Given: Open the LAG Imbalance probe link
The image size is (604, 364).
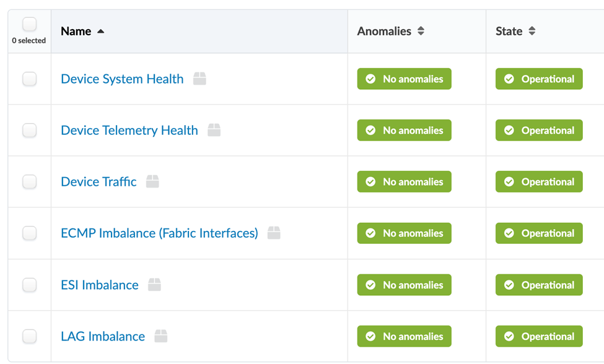Looking at the screenshot, I should [103, 336].
